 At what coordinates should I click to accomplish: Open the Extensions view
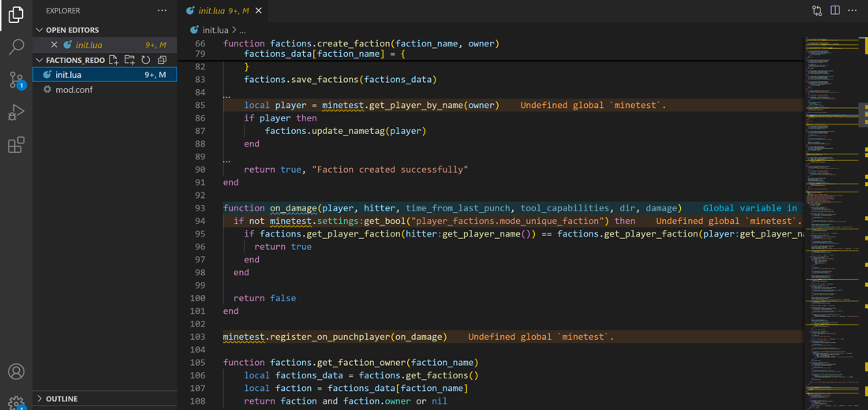(x=16, y=145)
